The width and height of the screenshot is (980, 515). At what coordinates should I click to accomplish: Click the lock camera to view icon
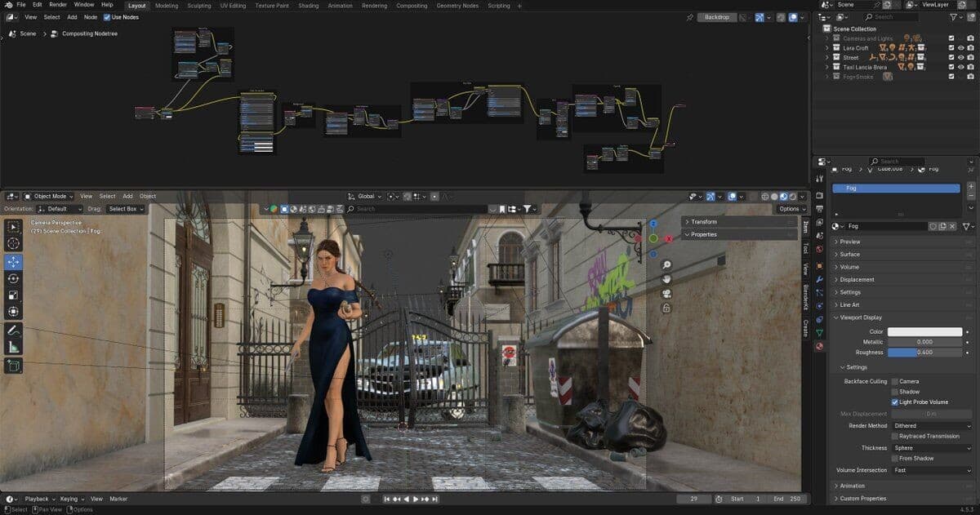[666, 309]
